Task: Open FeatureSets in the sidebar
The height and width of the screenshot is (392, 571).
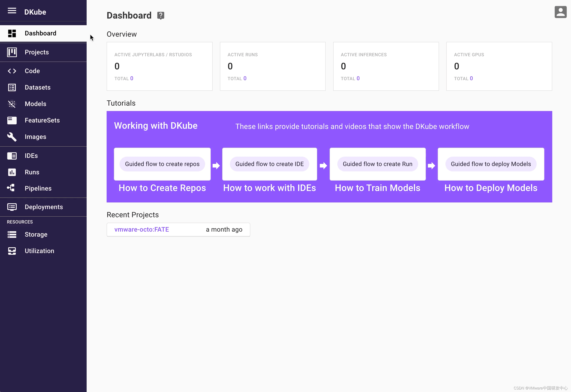Action: [43, 120]
